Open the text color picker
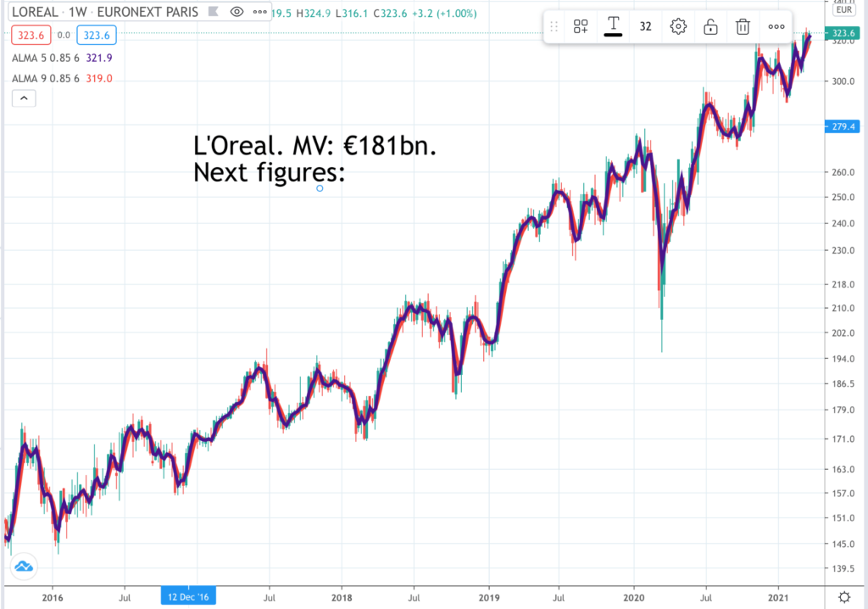 [x=613, y=26]
